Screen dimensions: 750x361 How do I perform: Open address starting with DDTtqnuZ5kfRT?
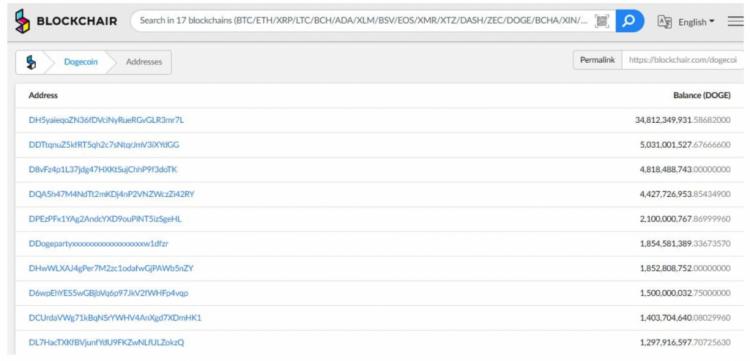tap(104, 144)
